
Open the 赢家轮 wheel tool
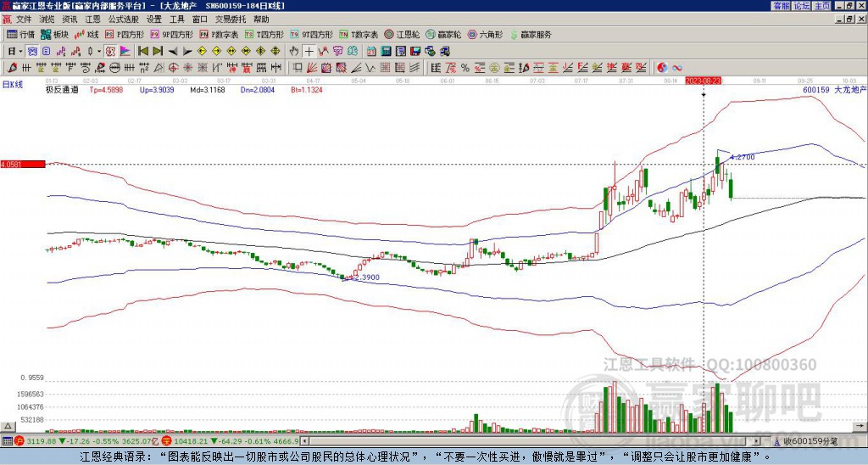pyautogui.click(x=443, y=34)
